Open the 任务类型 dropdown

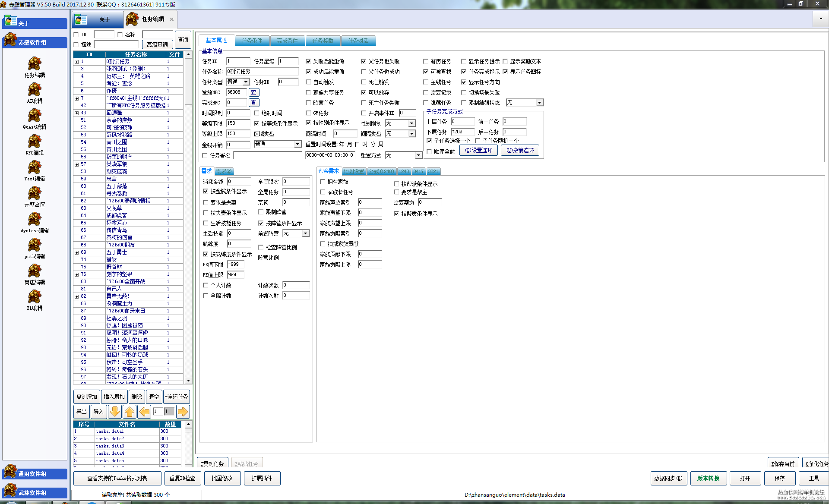pos(246,82)
